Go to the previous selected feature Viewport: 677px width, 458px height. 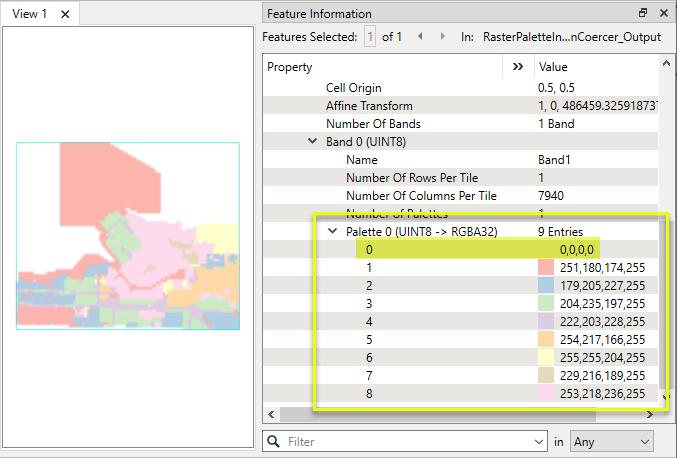coord(419,36)
